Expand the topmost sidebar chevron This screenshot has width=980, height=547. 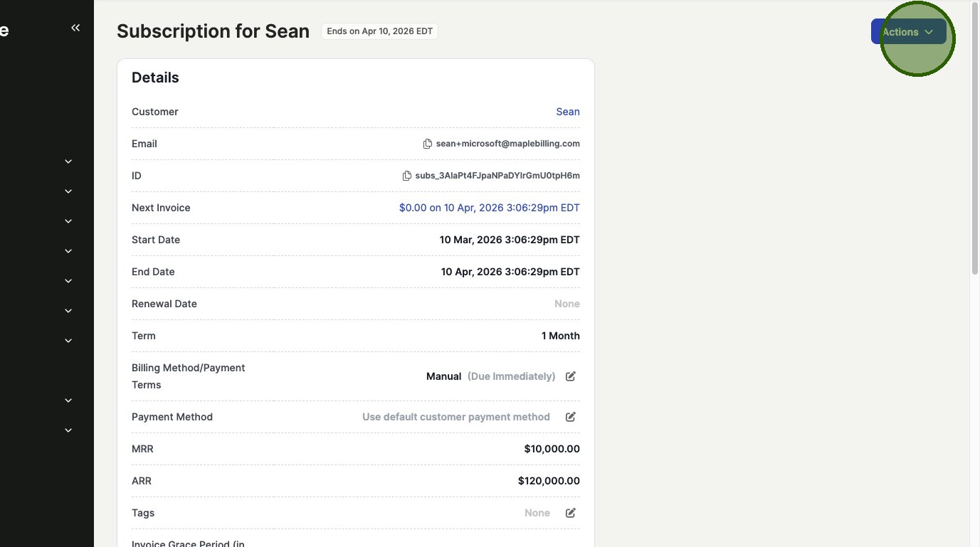click(x=68, y=161)
